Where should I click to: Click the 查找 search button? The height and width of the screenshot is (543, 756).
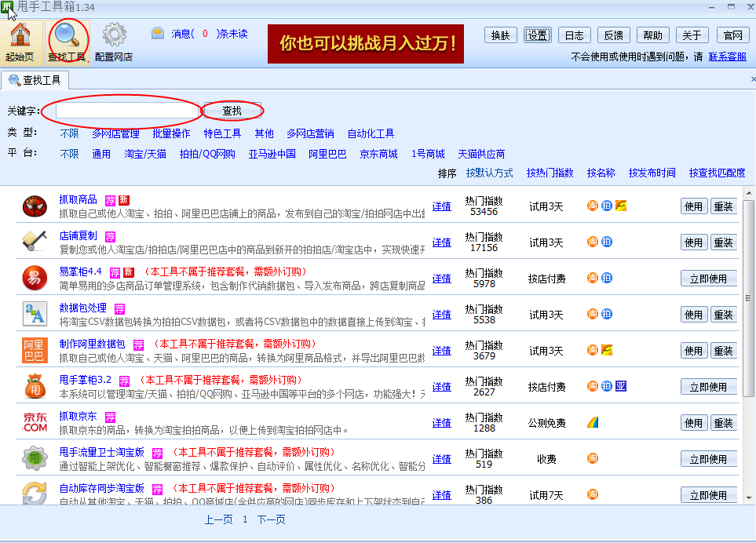pyautogui.click(x=232, y=111)
